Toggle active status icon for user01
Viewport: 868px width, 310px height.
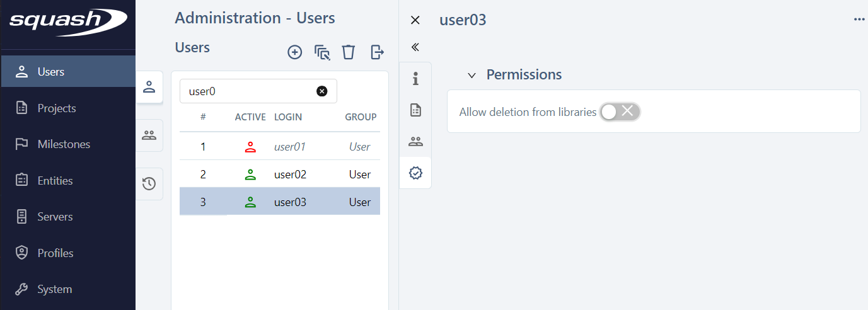(250, 147)
